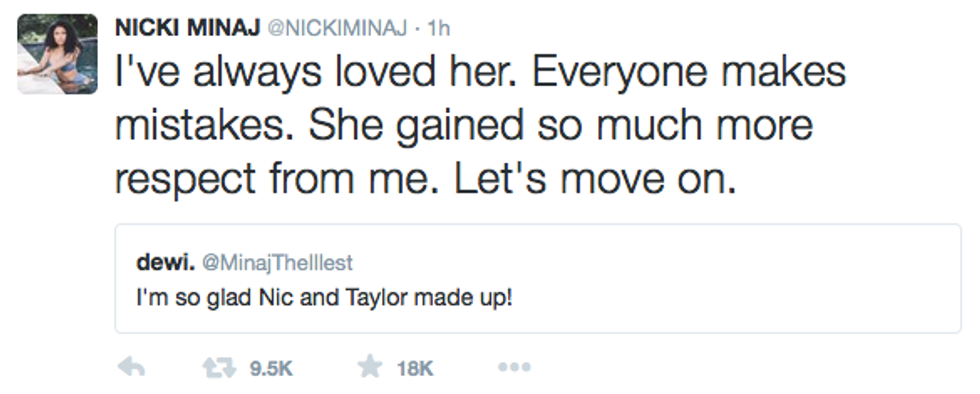Open the three-dots more options menu
980x394 pixels.
click(x=514, y=368)
